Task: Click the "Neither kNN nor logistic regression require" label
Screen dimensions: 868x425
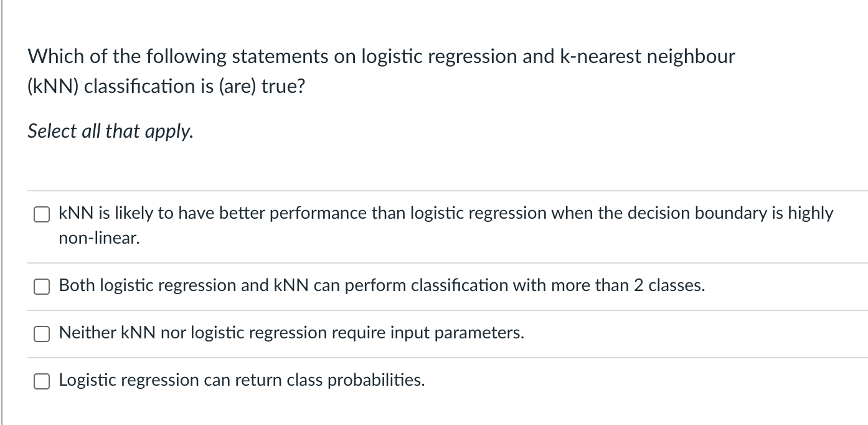Action: pyautogui.click(x=291, y=333)
